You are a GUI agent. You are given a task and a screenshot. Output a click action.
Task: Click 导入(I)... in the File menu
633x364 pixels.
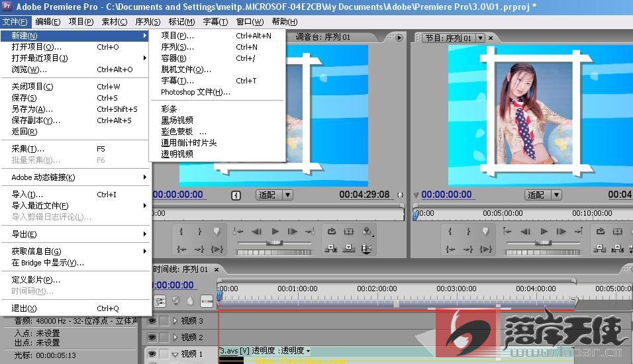pyautogui.click(x=75, y=195)
